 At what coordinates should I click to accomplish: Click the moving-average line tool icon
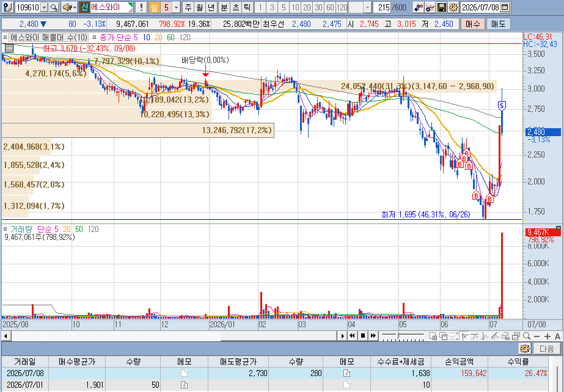[475, 336]
